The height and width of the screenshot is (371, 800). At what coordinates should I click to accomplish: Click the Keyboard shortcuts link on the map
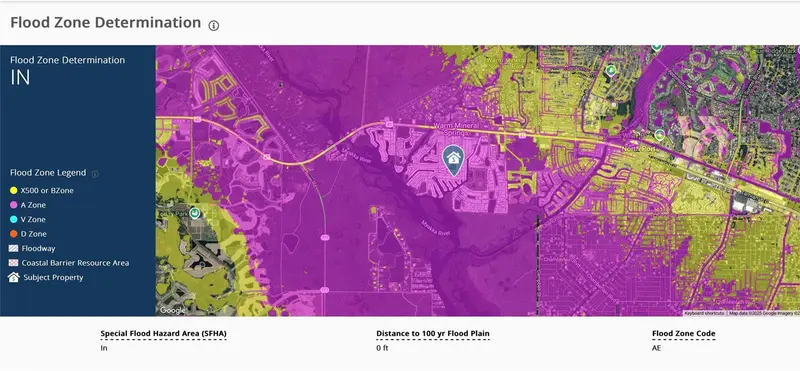pos(704,313)
